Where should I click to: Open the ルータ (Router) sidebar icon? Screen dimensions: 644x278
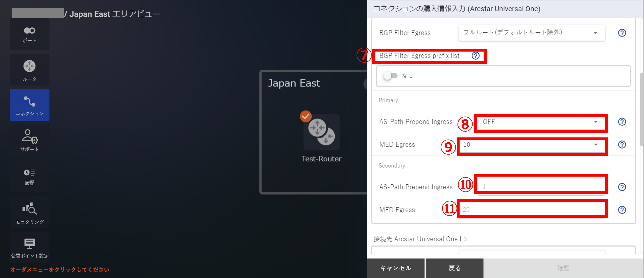tap(30, 70)
